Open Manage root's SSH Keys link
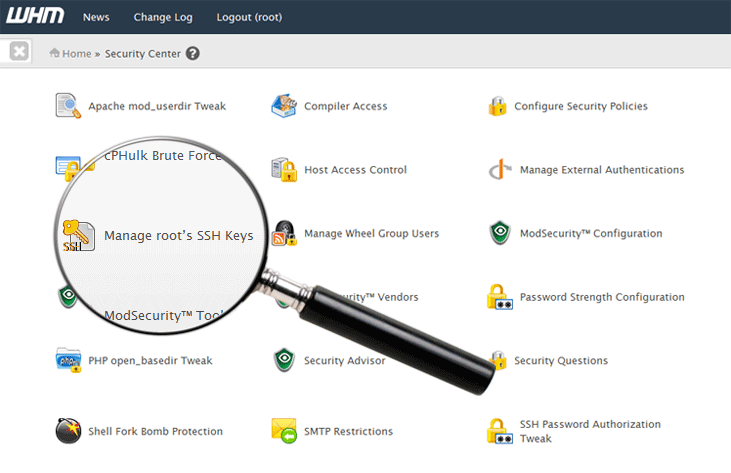Viewport: 731px width, 473px height. (179, 236)
